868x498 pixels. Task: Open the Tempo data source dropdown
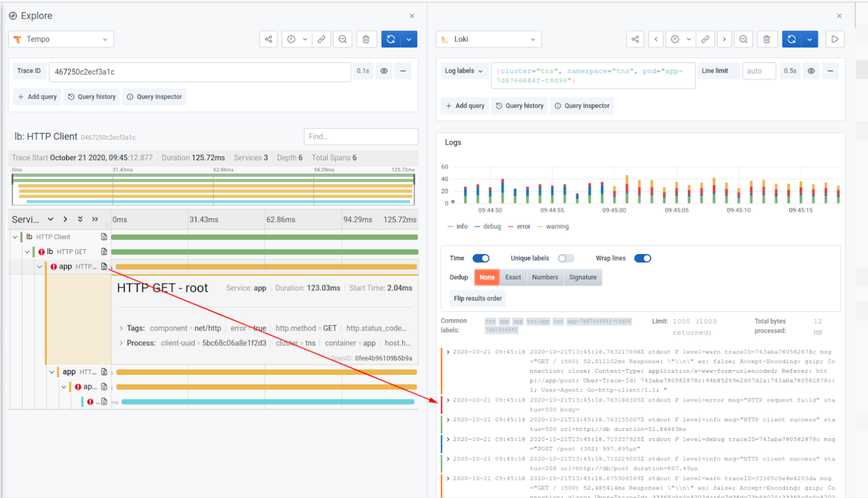tap(61, 39)
